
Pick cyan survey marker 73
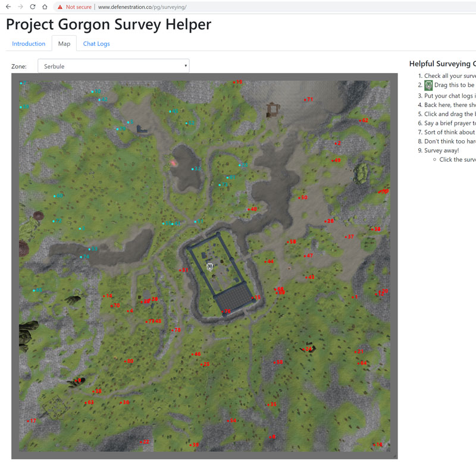223,184
